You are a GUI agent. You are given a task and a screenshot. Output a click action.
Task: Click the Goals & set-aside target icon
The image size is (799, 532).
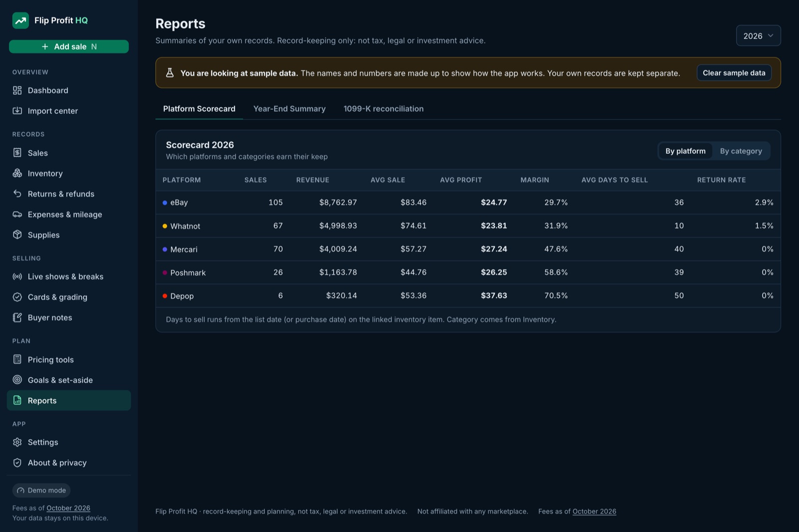pos(17,380)
